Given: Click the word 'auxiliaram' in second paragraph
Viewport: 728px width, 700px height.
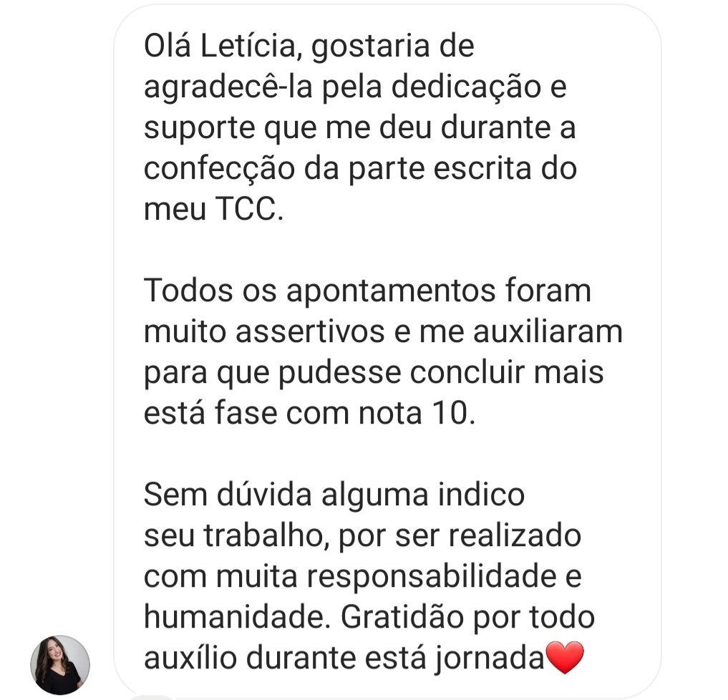Looking at the screenshot, I should [548, 332].
